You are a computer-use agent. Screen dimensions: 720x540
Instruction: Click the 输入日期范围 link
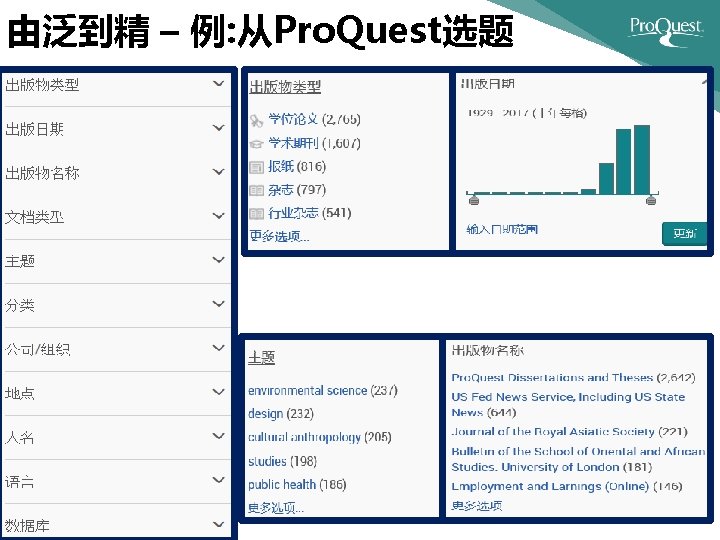(x=502, y=229)
